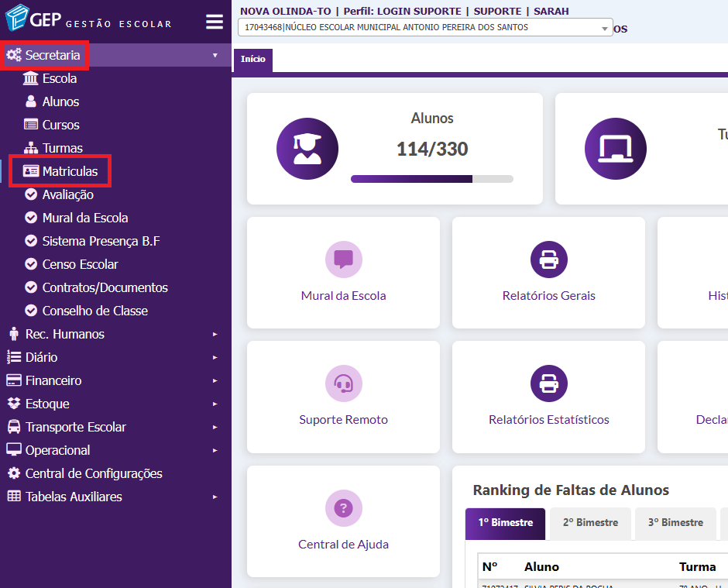Image resolution: width=728 pixels, height=588 pixels.
Task: Open the Turmas sidebar item
Action: pyautogui.click(x=62, y=148)
